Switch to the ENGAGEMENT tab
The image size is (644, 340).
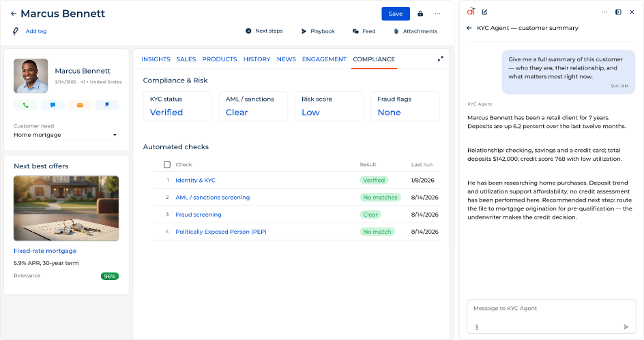324,59
